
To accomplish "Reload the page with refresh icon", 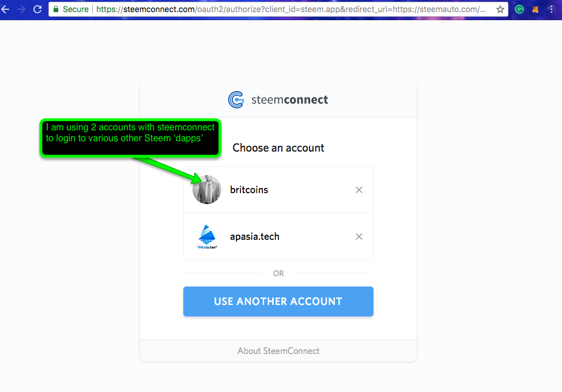I will [x=37, y=9].
